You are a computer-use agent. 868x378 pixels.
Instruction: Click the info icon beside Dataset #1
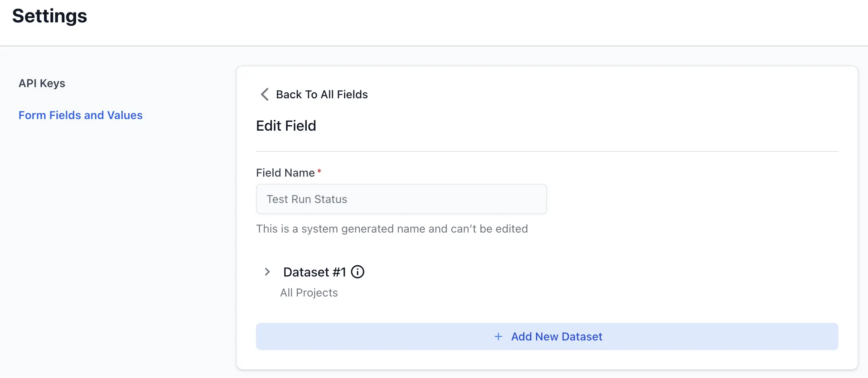357,272
